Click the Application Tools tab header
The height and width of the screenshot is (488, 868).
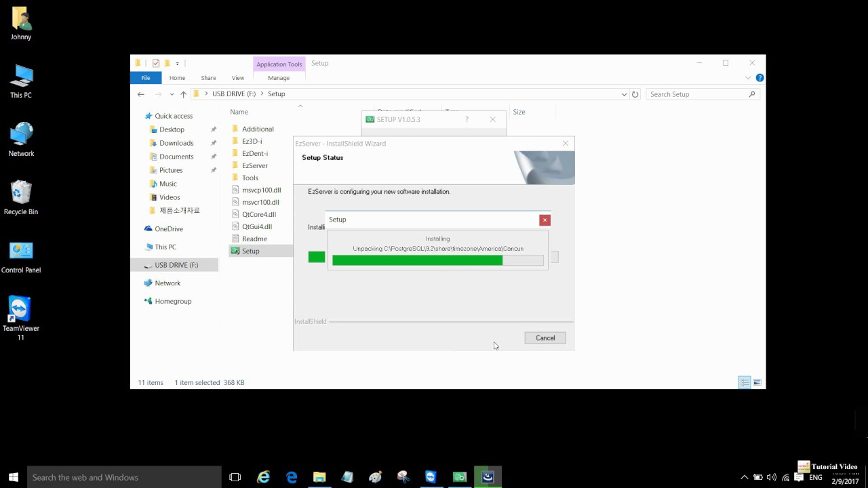click(x=279, y=64)
